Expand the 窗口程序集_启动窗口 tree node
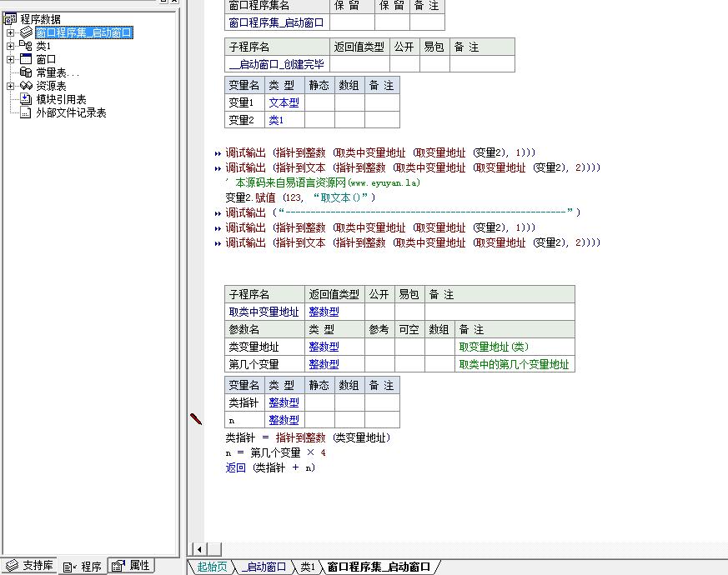This screenshot has width=728, height=575. click(11, 32)
